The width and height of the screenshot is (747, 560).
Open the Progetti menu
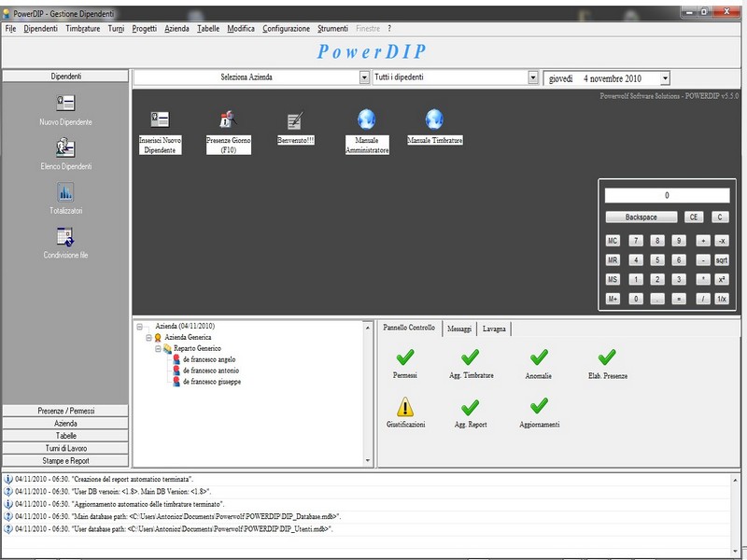coord(145,29)
